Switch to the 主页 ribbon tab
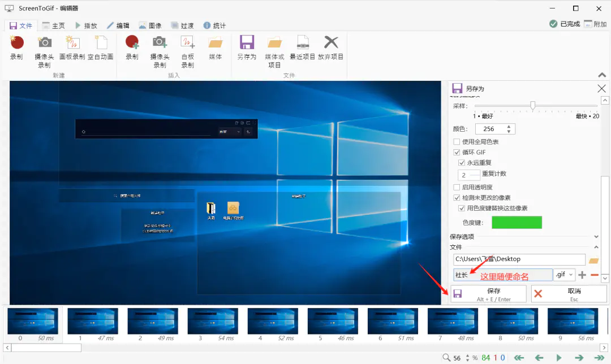This screenshot has width=611, height=364. tap(53, 25)
